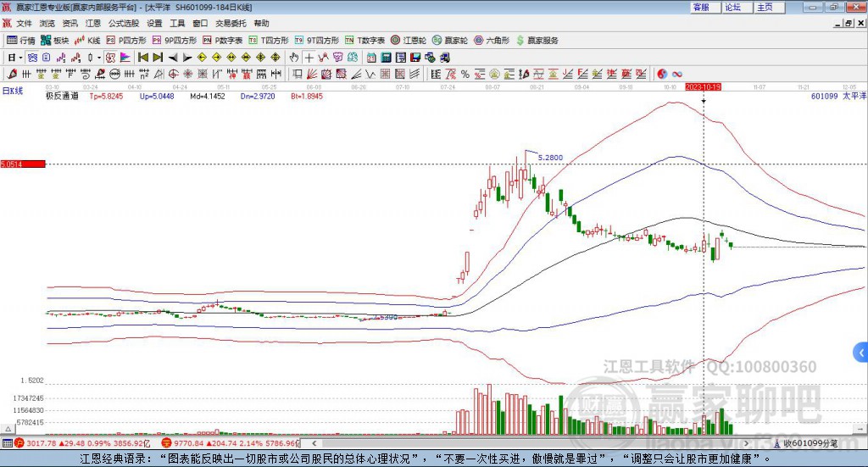868x467 pixels.
Task: Toggle the 极 channel indicator button
Action: [x=110, y=58]
